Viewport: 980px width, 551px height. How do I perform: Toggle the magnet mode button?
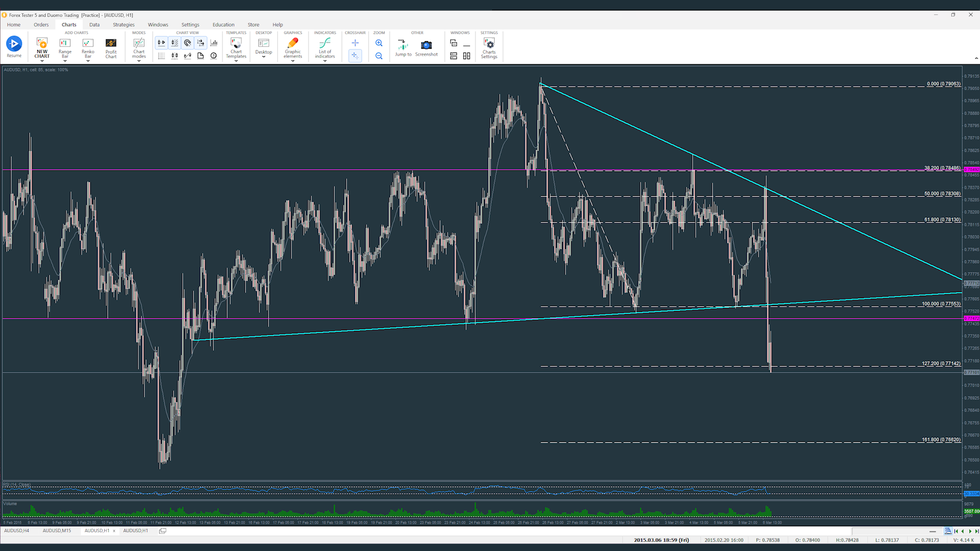pyautogui.click(x=187, y=43)
